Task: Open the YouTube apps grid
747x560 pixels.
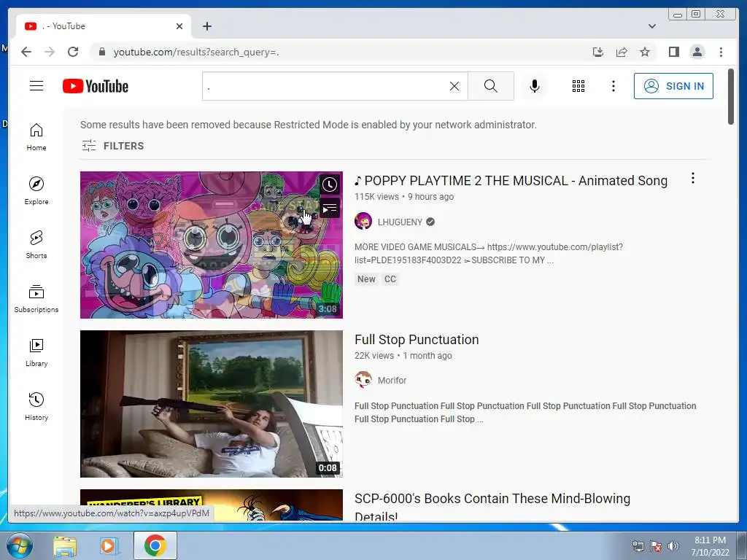Action: [x=578, y=86]
